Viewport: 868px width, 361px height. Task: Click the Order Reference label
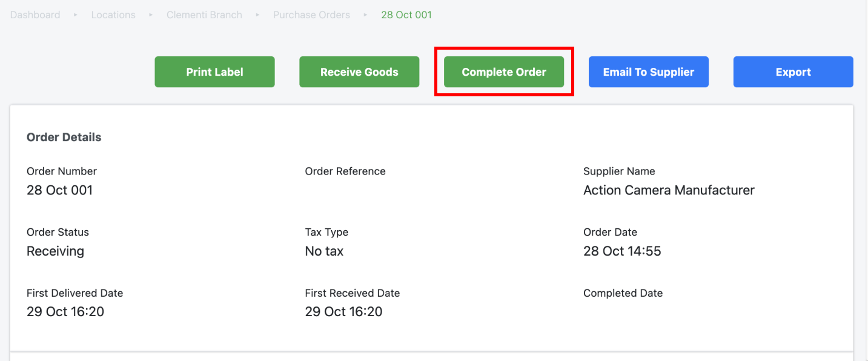[x=345, y=171]
